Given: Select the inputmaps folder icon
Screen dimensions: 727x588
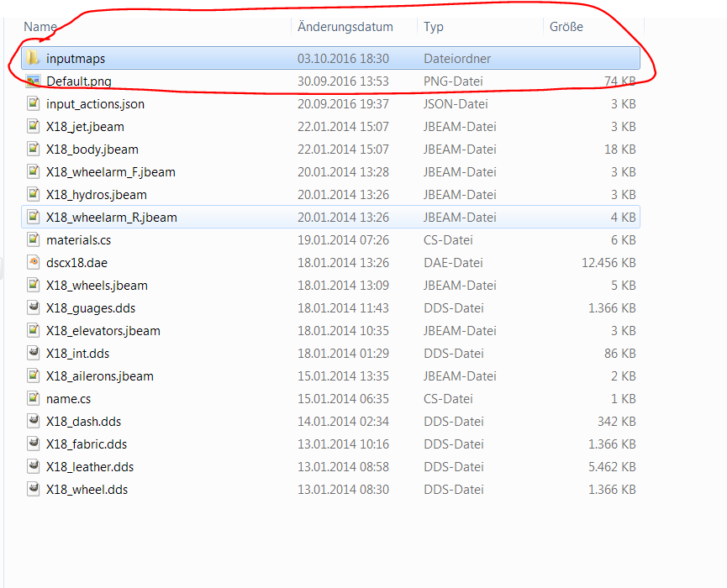Looking at the screenshot, I should (x=33, y=58).
